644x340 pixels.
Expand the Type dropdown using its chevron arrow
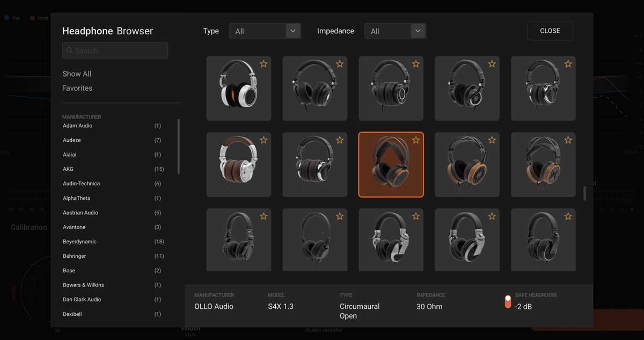point(293,31)
